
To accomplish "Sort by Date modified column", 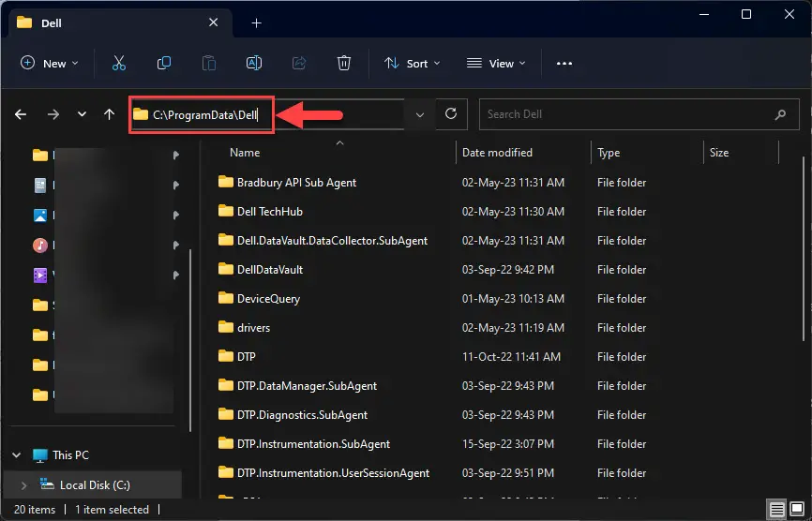I will pyautogui.click(x=497, y=153).
